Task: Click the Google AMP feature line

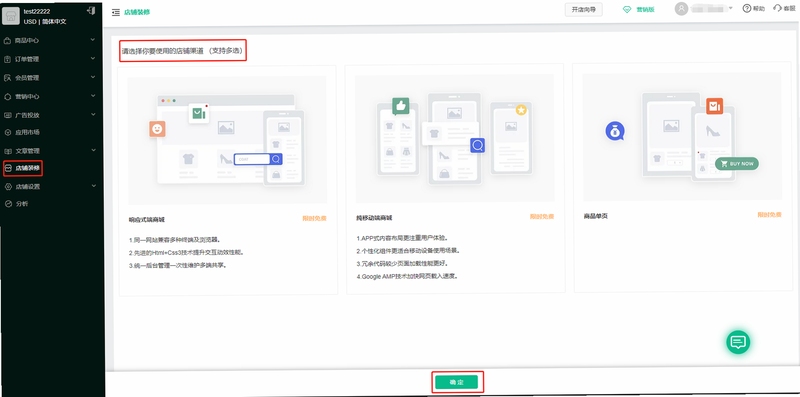Action: click(407, 276)
